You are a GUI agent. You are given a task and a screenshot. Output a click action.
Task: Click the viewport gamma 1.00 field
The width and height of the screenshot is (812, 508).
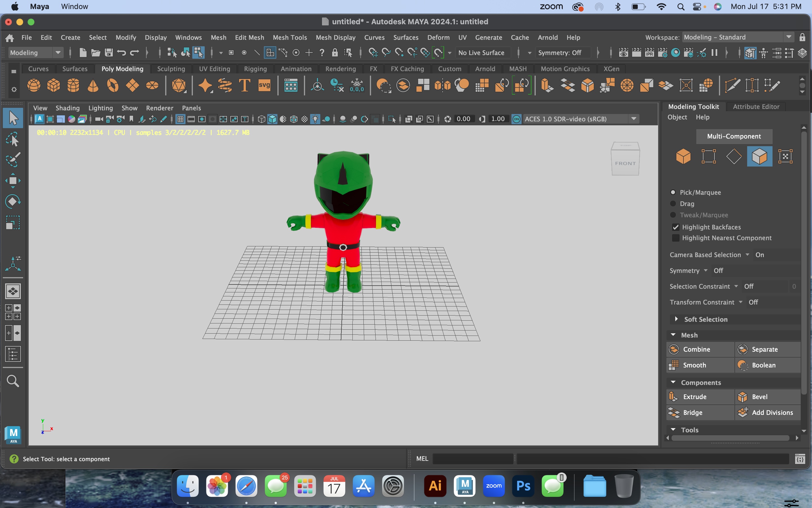click(498, 119)
